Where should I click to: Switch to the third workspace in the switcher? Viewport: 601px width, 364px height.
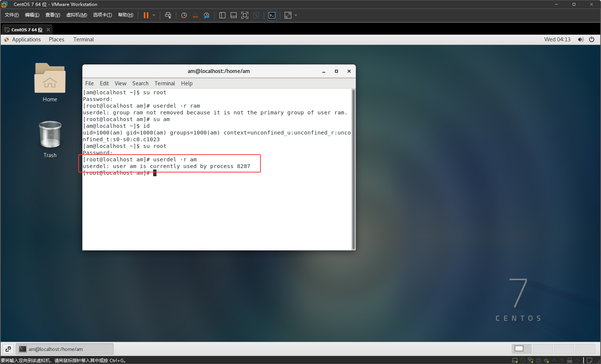coord(564,349)
